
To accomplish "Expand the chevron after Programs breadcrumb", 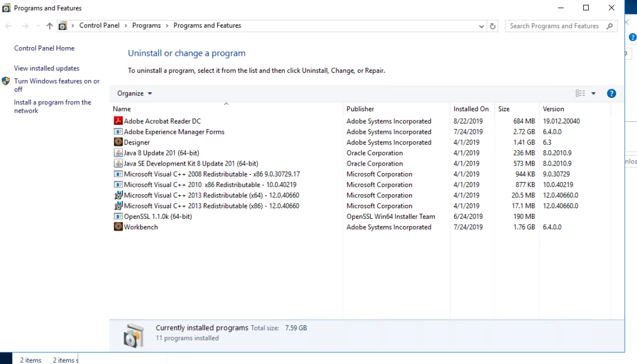I will click(x=167, y=26).
